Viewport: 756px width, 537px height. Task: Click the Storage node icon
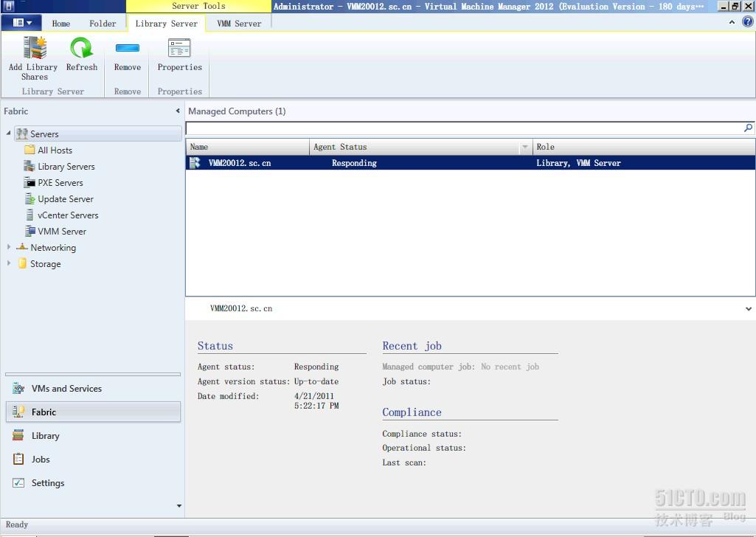22,263
